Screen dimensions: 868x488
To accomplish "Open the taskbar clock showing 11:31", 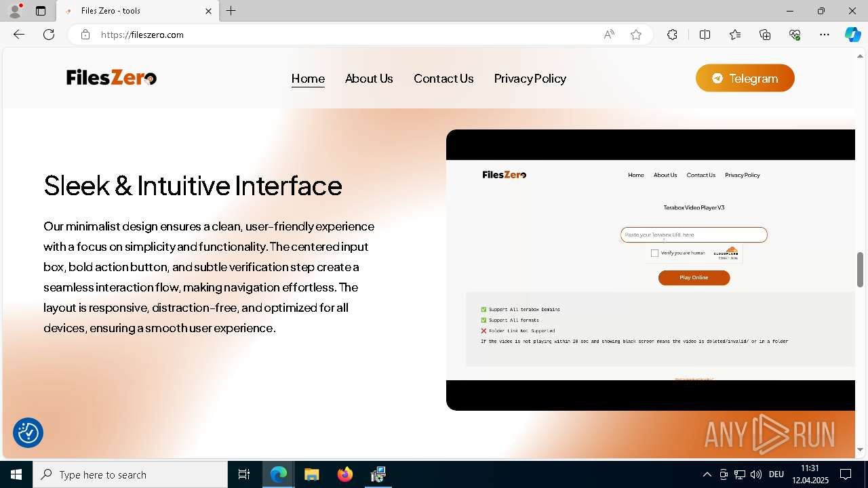I will click(x=810, y=474).
